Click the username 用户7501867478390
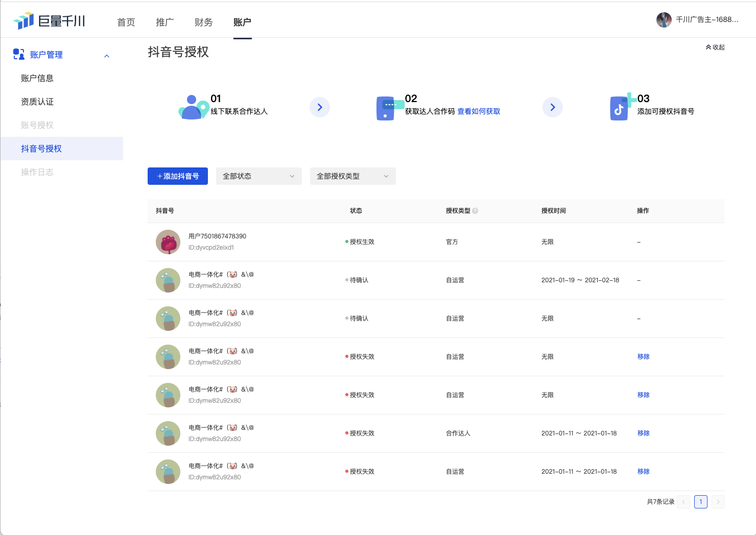This screenshot has height=535, width=756. [217, 236]
